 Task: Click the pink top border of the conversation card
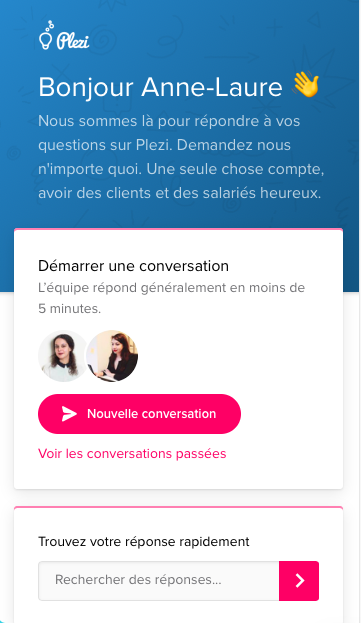(178, 229)
